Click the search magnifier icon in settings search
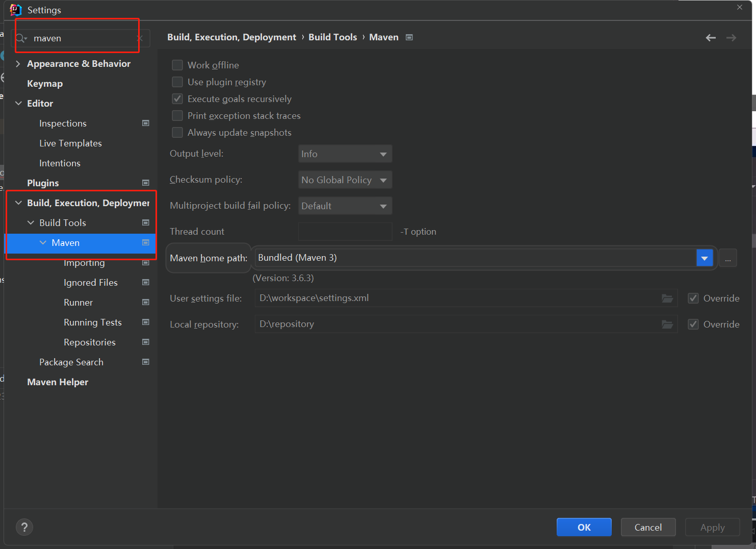 tap(21, 38)
